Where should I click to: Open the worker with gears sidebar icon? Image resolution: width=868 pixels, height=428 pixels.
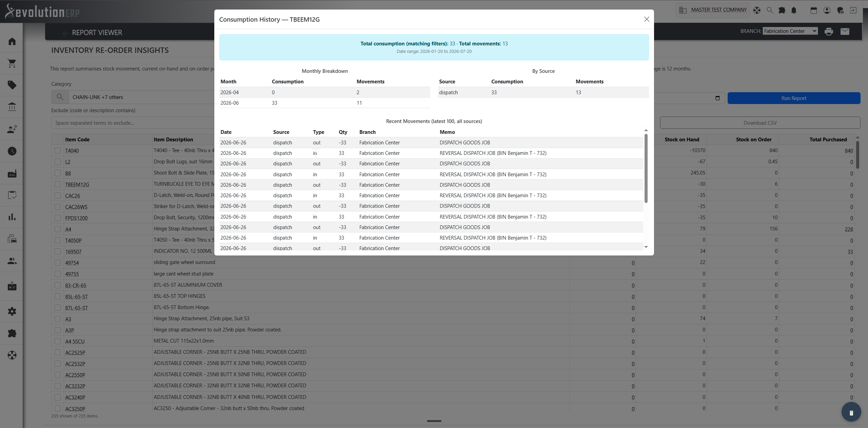point(12,129)
